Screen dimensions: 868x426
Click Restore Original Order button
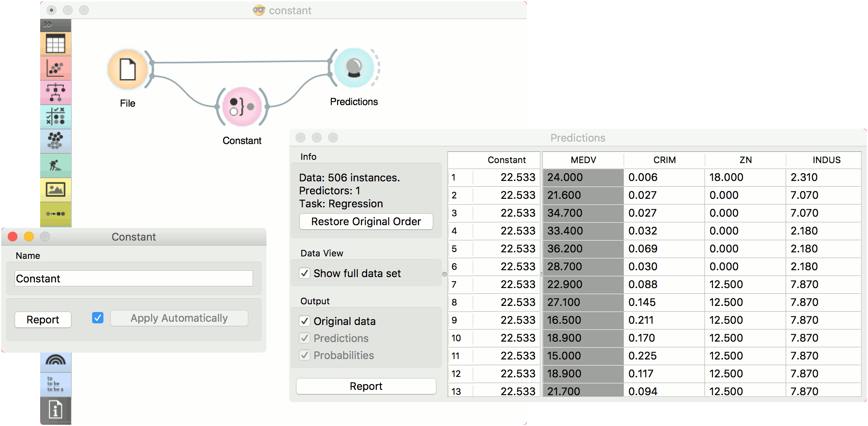366,222
